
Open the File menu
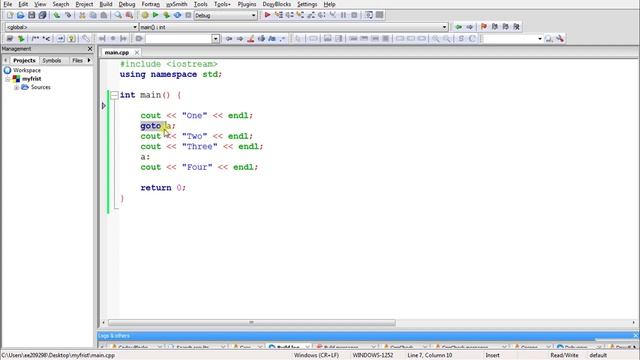(8, 4)
